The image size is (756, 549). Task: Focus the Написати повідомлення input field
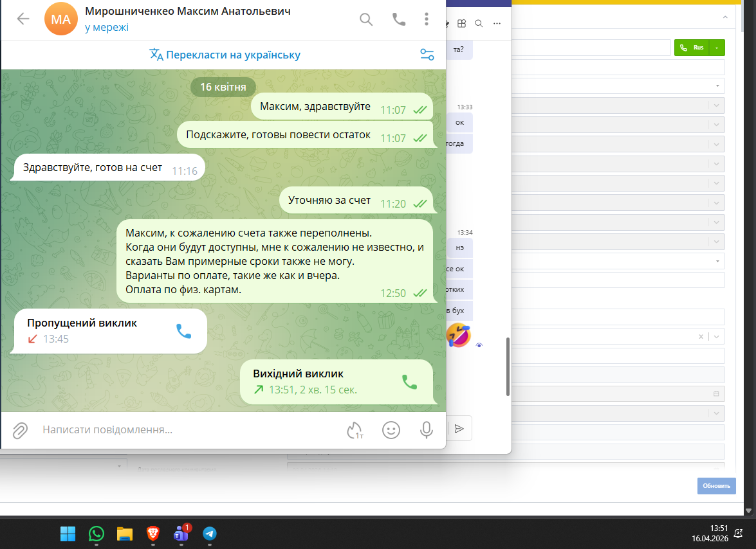(188, 430)
